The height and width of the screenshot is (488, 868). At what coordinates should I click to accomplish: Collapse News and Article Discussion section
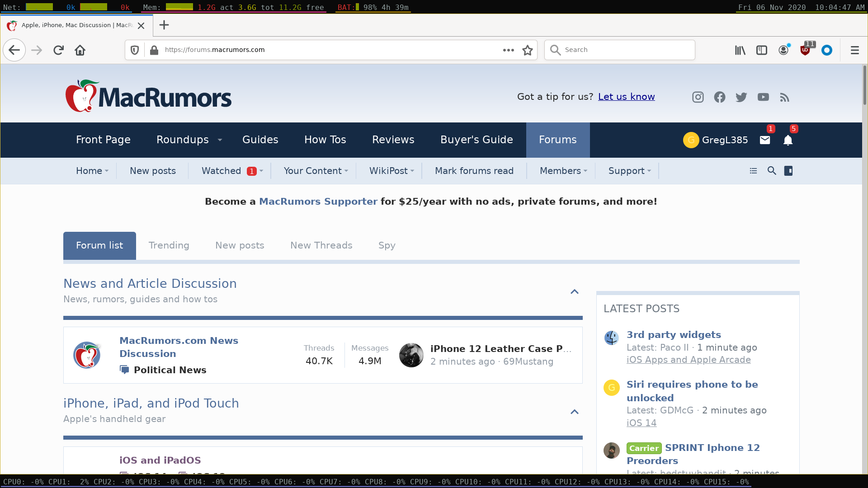575,292
